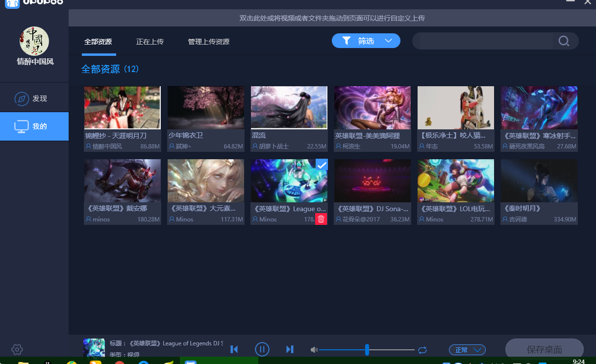Viewport: 596px width, 364px height.
Task: Click uploader name 弑神丶
Action: (x=183, y=146)
